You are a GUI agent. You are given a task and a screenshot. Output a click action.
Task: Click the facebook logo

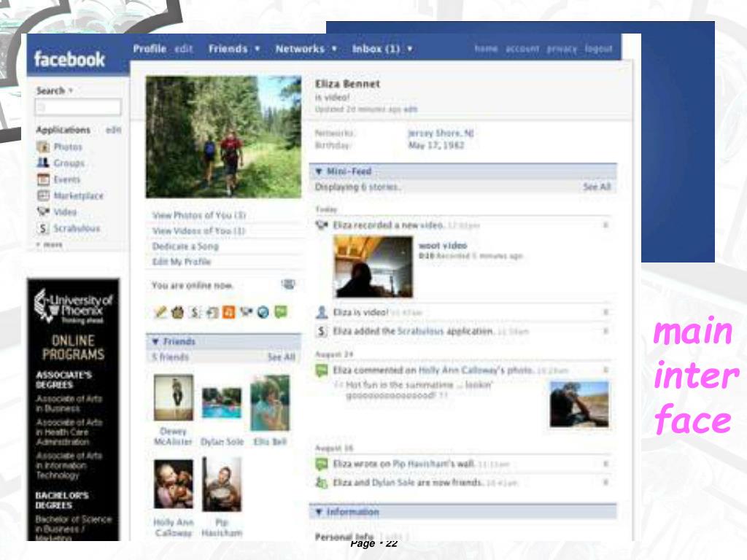[x=69, y=59]
